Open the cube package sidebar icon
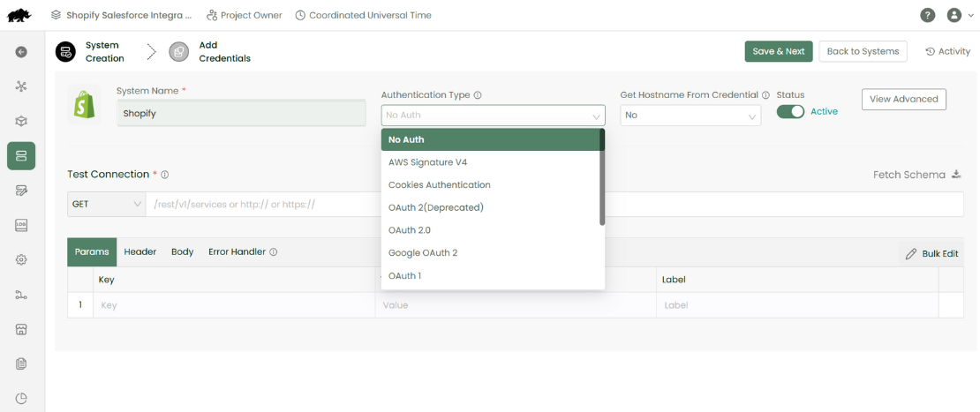Screen dimensions: 980x412 (21, 121)
